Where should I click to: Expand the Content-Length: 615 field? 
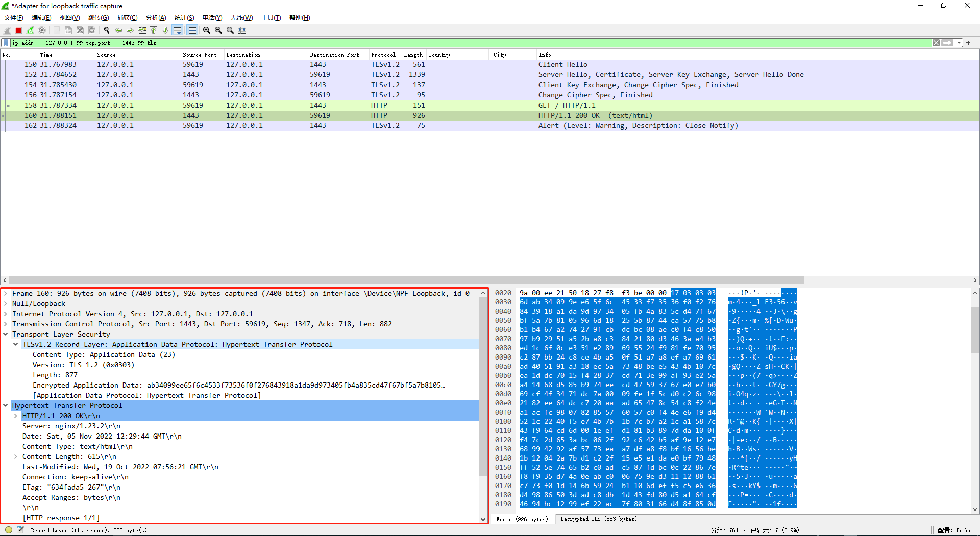[16, 456]
